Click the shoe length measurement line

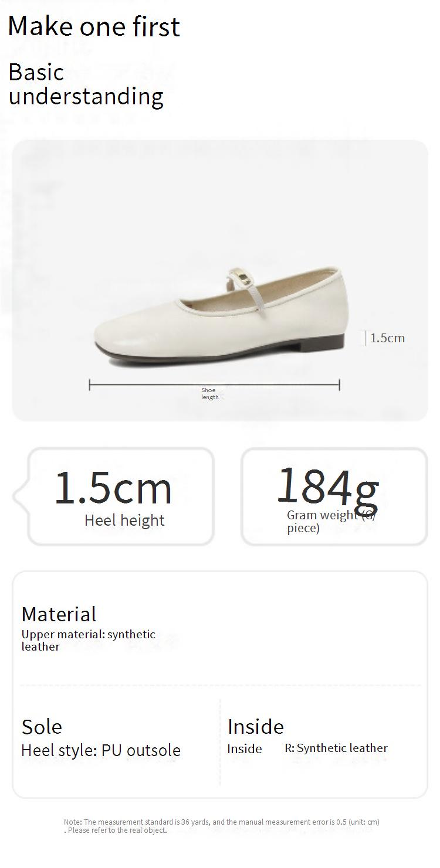[x=147, y=385]
